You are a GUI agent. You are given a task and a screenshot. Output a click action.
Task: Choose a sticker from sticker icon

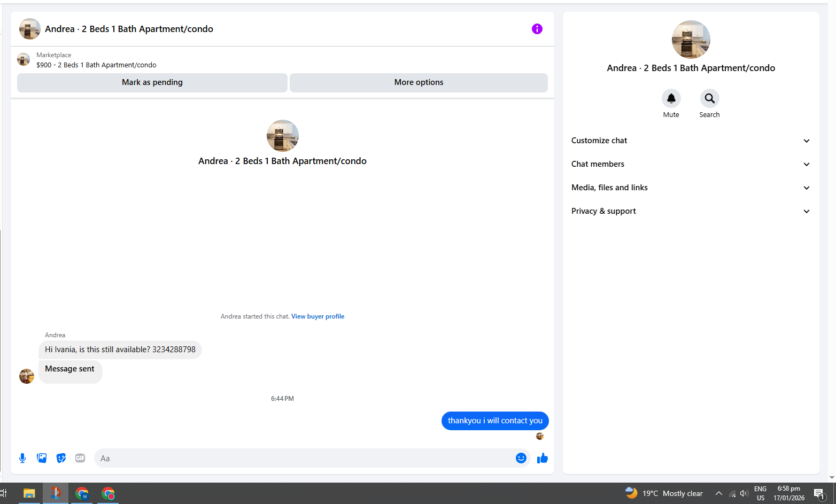point(61,458)
